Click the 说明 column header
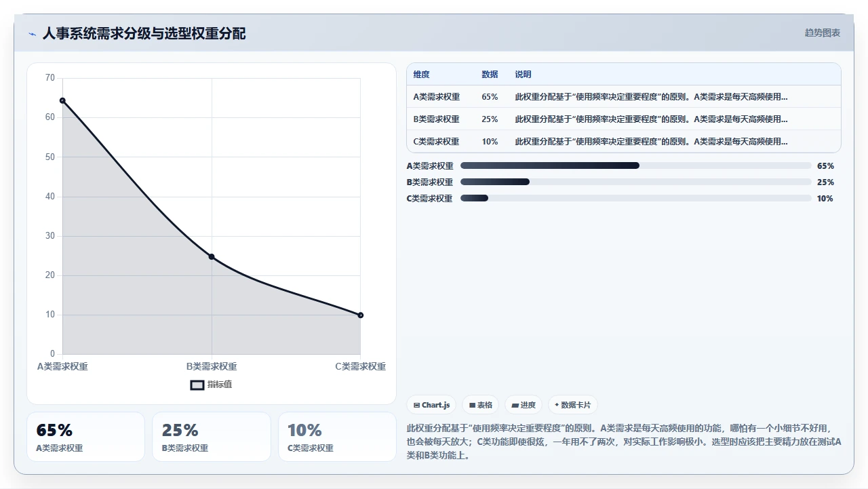 524,75
